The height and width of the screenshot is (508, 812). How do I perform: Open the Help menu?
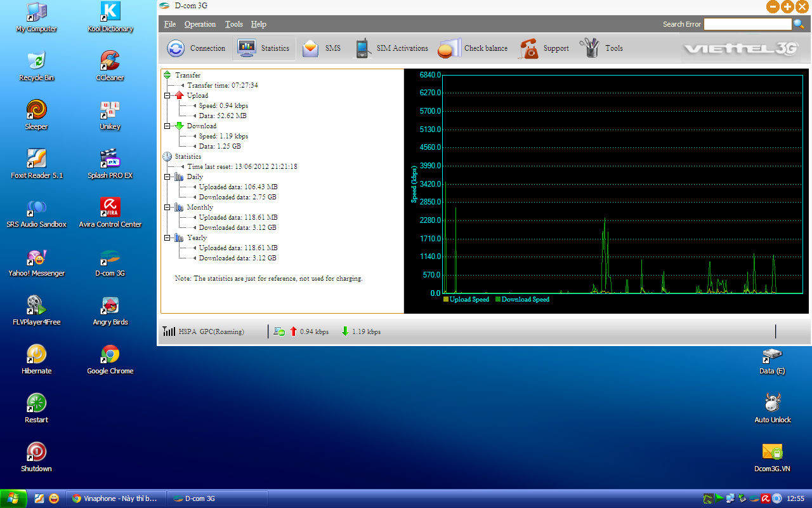point(258,24)
